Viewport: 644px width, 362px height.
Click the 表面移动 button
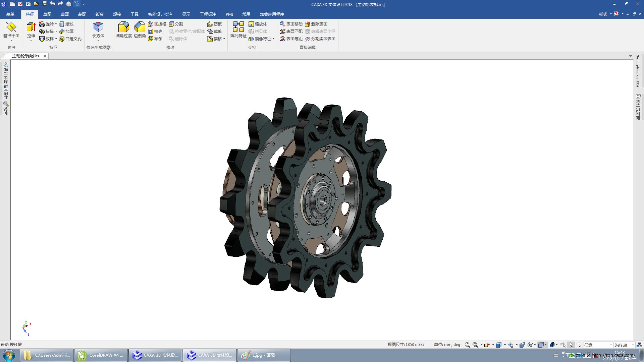[x=291, y=24]
